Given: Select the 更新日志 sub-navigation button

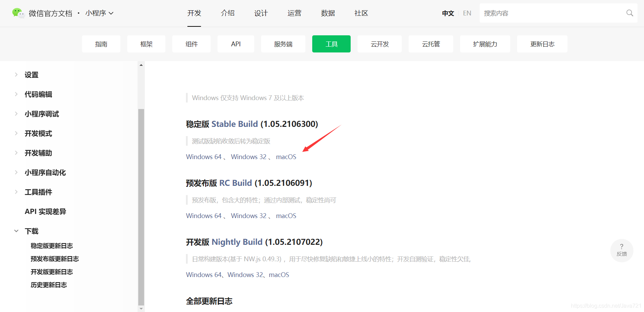Looking at the screenshot, I should point(542,44).
